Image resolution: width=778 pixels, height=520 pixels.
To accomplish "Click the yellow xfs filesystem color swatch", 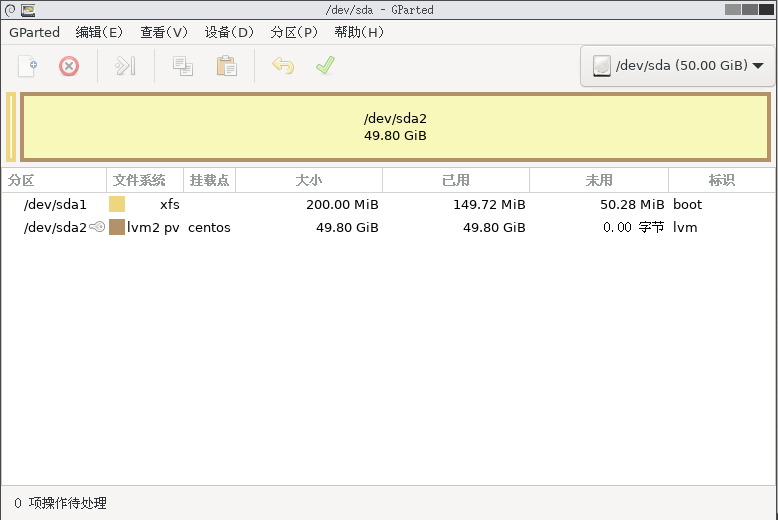I will [117, 204].
